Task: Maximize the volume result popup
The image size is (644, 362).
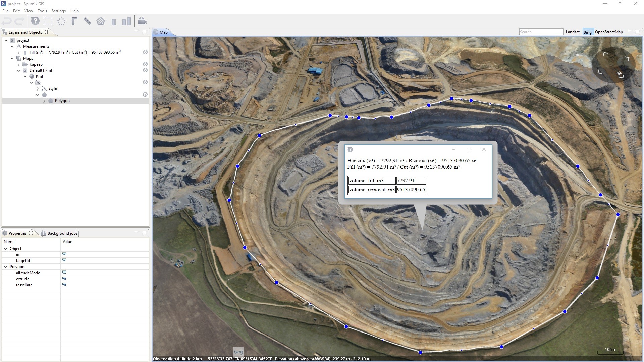Action: click(x=469, y=149)
